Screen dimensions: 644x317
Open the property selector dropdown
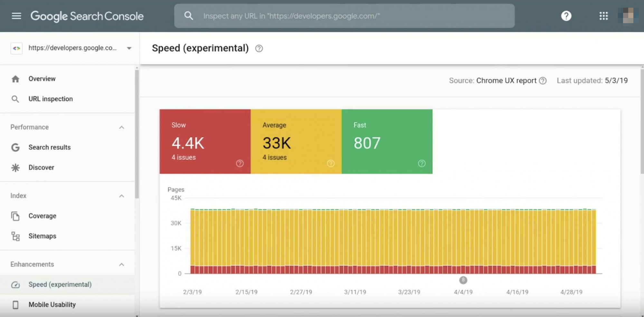(x=129, y=48)
